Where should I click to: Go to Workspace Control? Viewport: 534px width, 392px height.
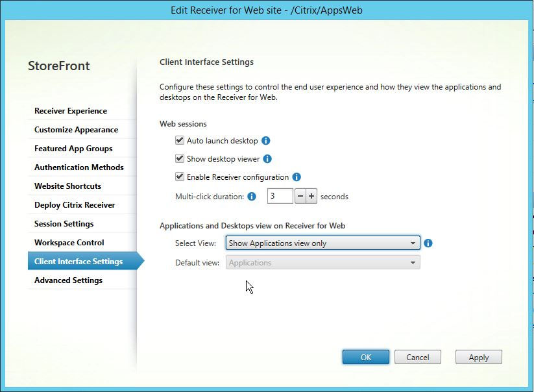[82, 243]
